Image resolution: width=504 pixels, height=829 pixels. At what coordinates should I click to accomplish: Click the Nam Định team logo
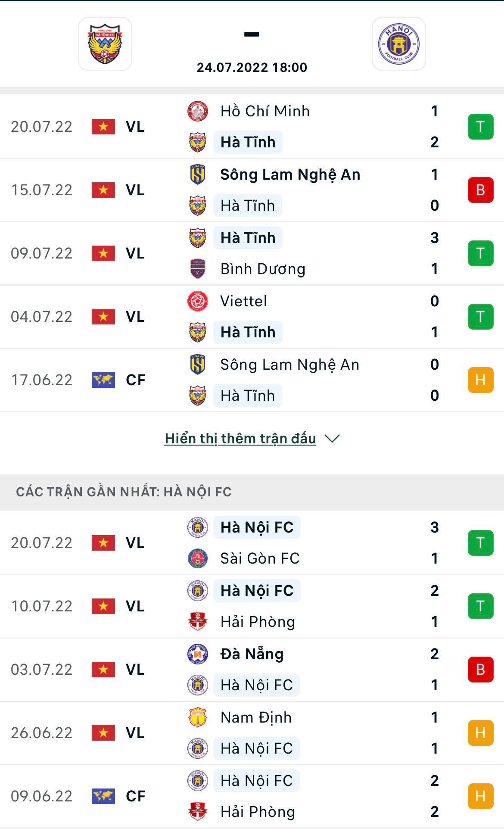click(198, 717)
